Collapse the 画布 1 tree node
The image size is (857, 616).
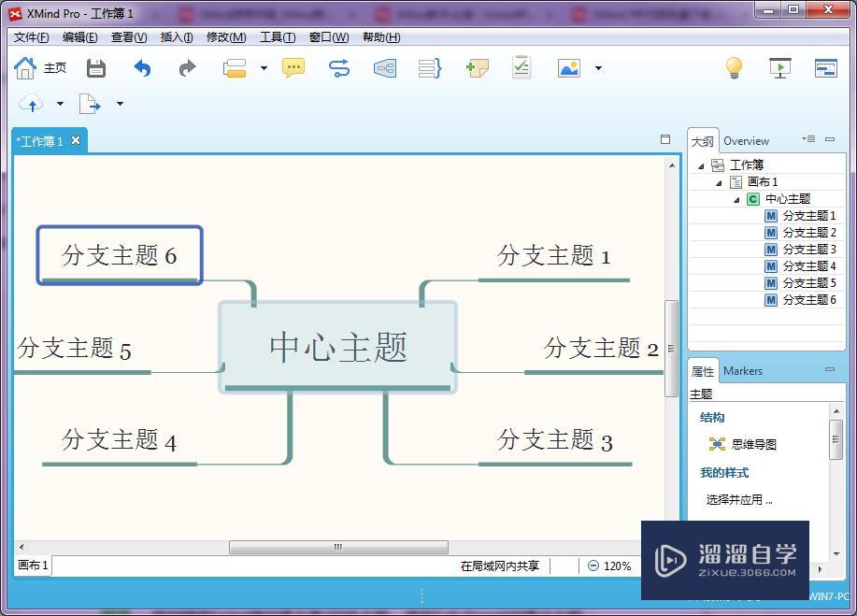[x=719, y=182]
